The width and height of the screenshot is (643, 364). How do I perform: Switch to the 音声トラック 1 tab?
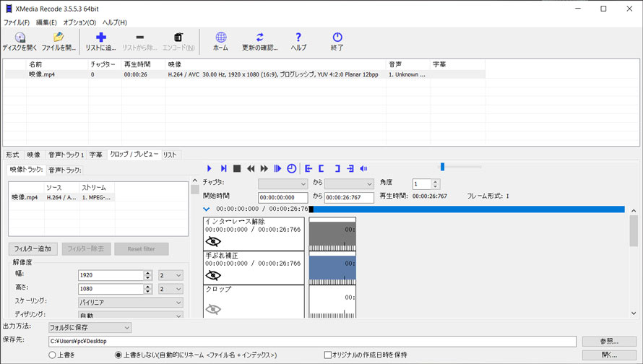click(66, 155)
